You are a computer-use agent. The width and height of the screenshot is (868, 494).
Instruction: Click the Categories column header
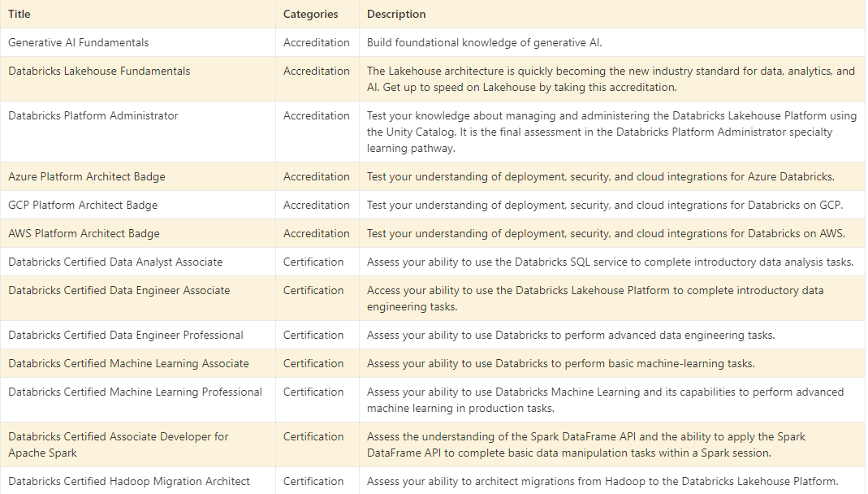[310, 14]
